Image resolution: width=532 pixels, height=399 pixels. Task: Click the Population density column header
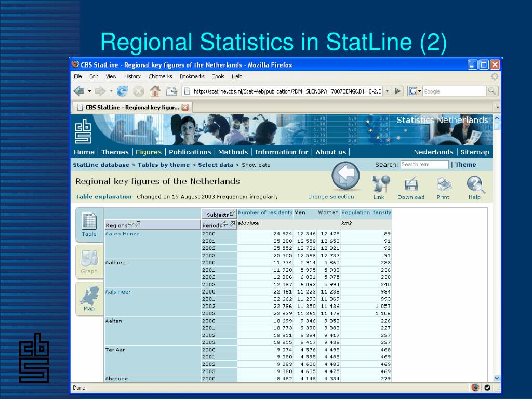click(366, 212)
